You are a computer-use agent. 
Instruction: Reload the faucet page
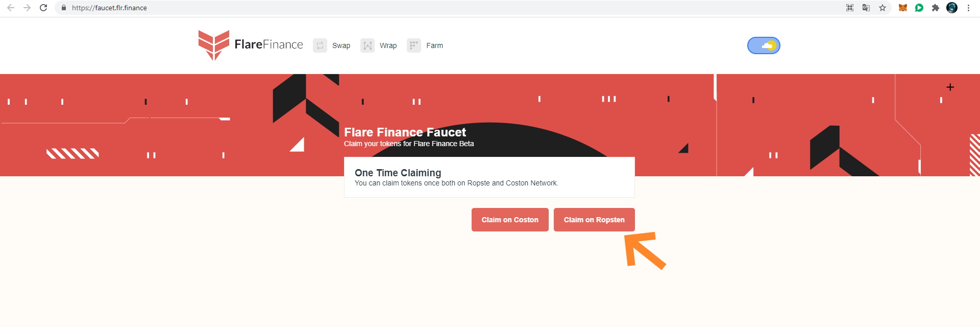[x=43, y=8]
